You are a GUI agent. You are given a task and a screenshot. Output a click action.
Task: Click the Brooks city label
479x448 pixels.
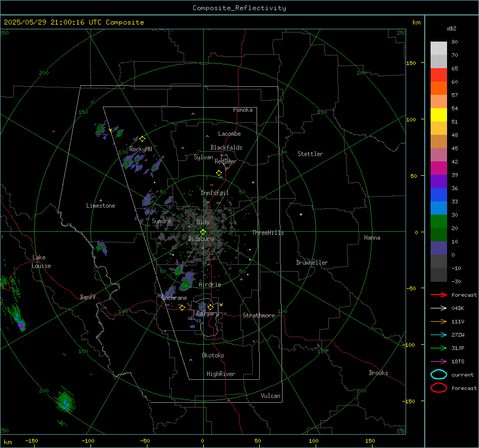(378, 373)
